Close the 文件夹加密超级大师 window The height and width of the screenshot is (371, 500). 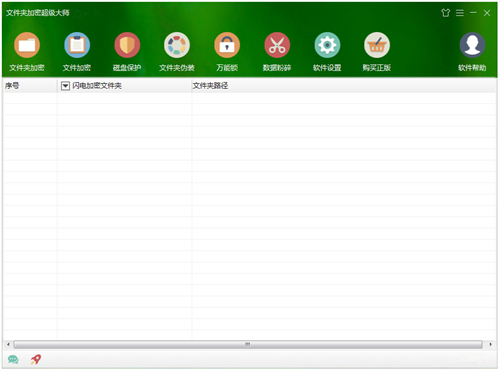(x=487, y=13)
